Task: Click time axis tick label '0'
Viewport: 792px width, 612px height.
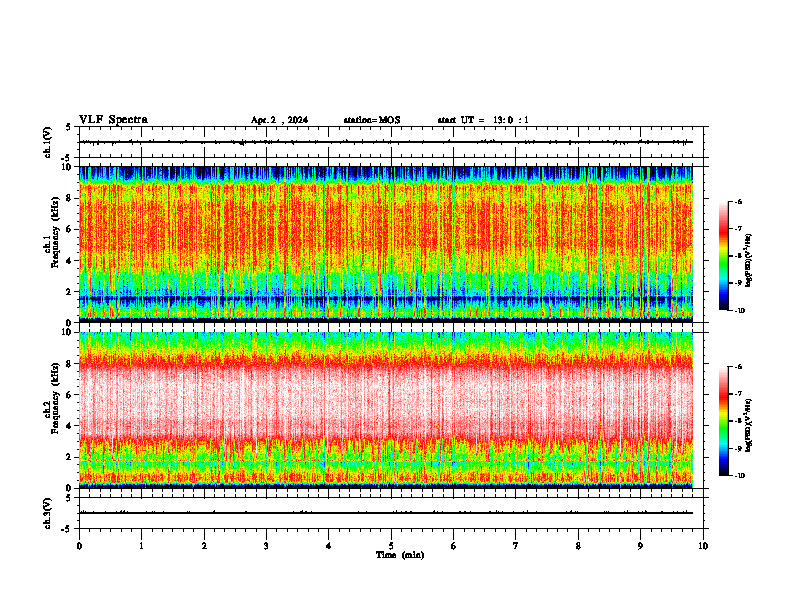Action: [79, 546]
